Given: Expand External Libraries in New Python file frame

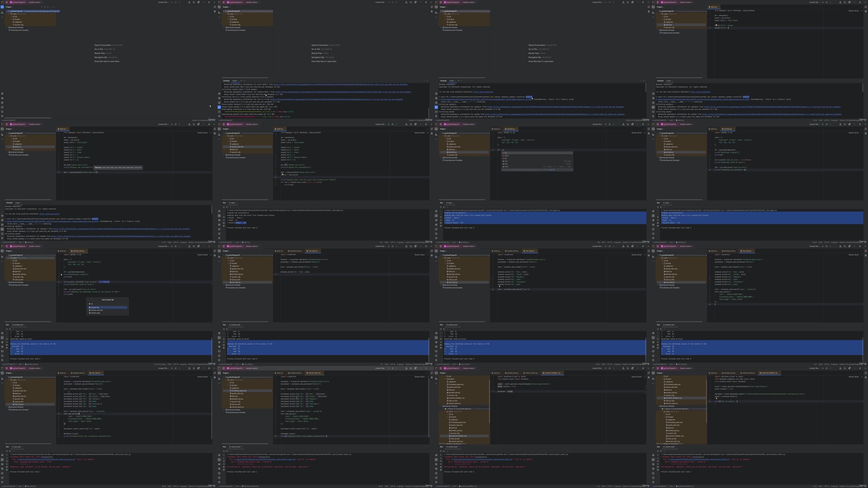Looking at the screenshot, I should (x=7, y=282).
